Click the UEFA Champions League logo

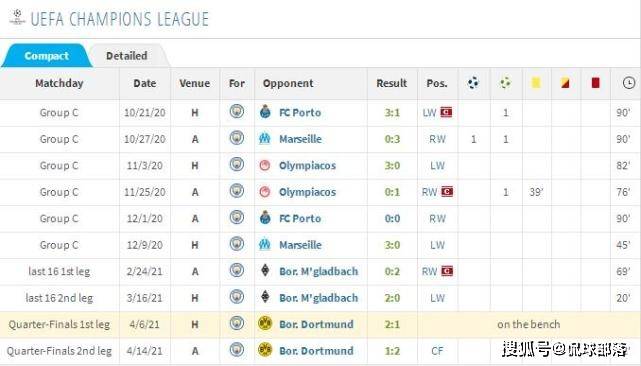(x=17, y=17)
